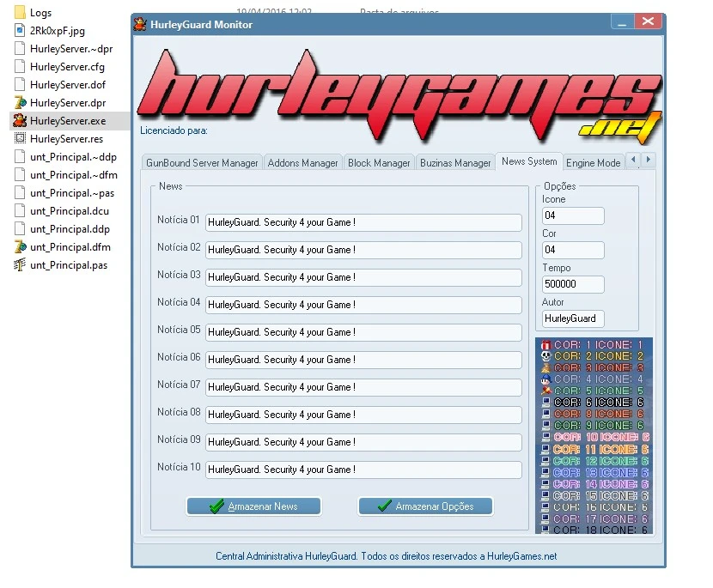Viewport: 713px width, 588px height.
Task: Click the icon beside COR: 3 ICONE: 3
Action: coord(546,367)
